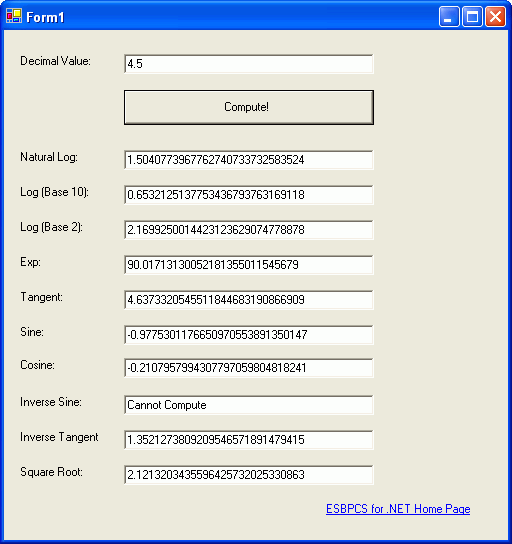Select the Natural Log result field
The image size is (512, 544).
click(x=249, y=160)
